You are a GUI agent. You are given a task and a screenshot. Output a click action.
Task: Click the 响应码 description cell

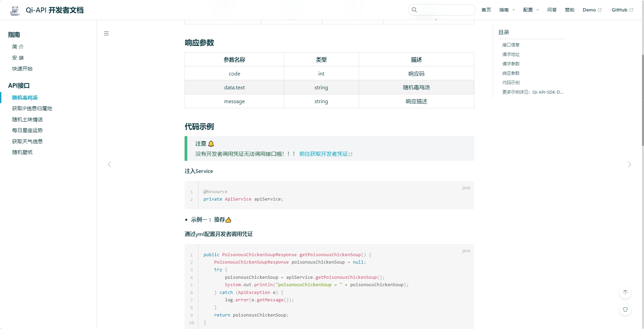tap(416, 73)
